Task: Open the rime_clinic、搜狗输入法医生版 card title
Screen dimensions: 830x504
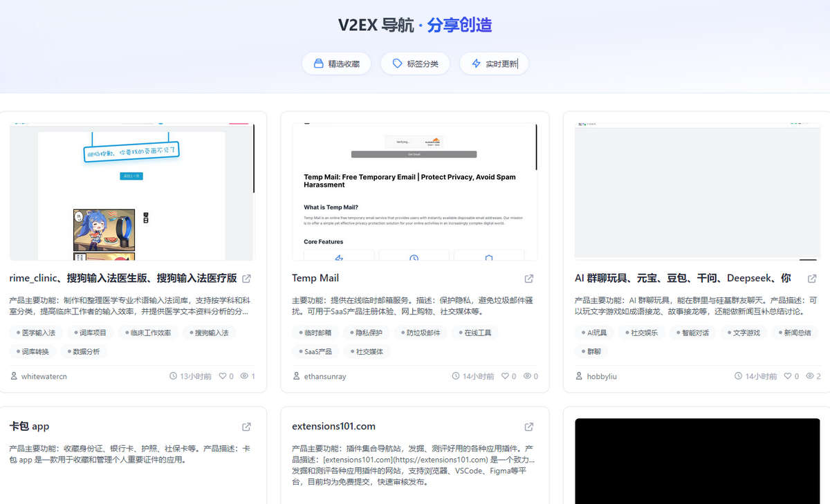Action: (123, 279)
